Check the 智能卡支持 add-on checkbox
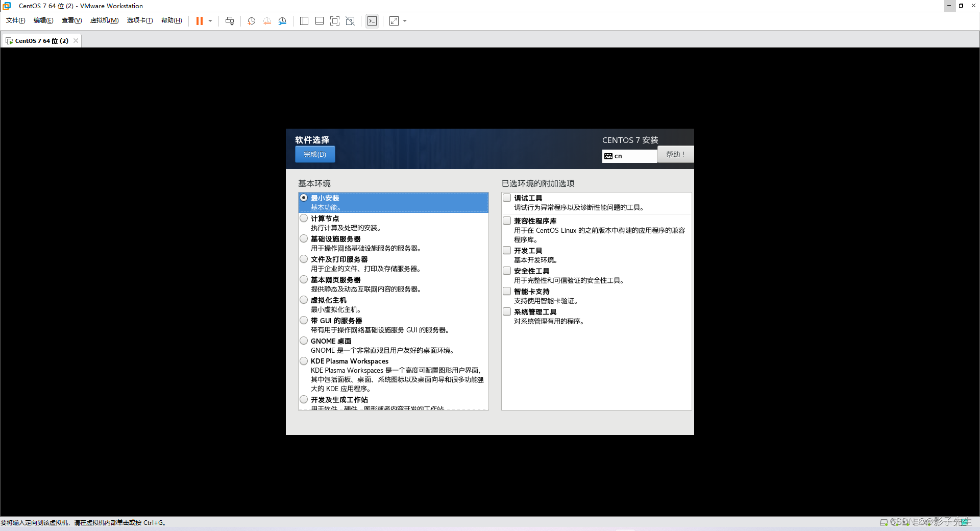Viewport: 980px width, 531px height. 507,291
